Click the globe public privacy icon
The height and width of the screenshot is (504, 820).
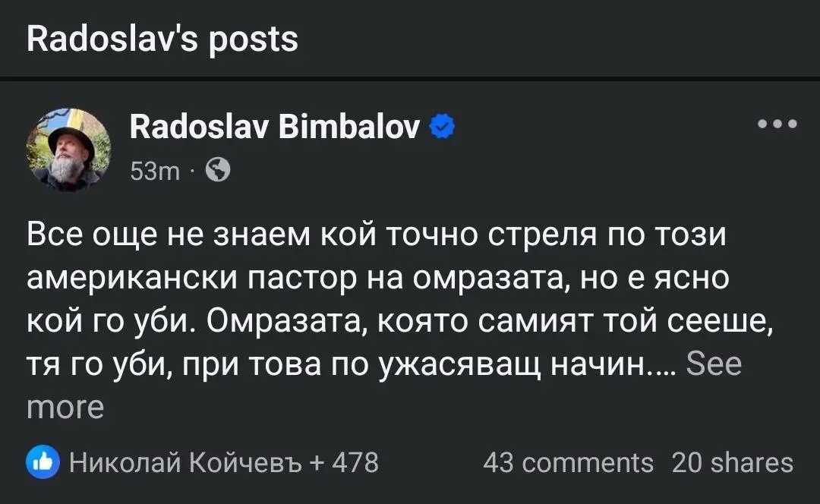tap(218, 172)
